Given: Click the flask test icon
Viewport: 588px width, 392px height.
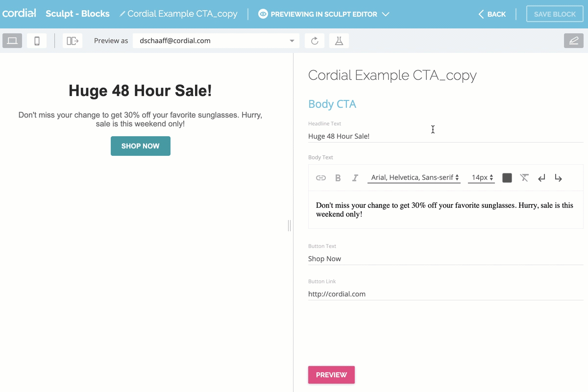Looking at the screenshot, I should [339, 41].
